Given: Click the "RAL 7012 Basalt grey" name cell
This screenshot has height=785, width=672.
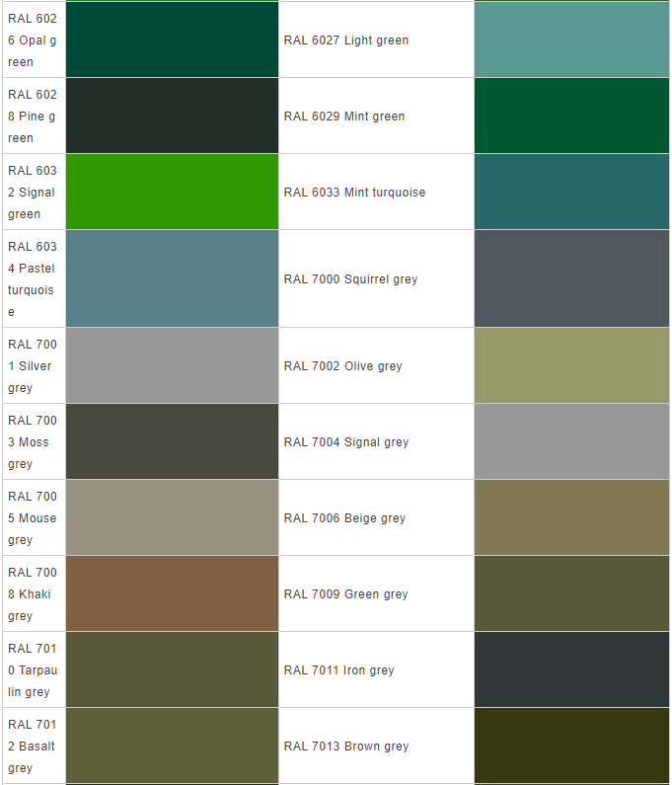Looking at the screenshot, I should [x=33, y=746].
